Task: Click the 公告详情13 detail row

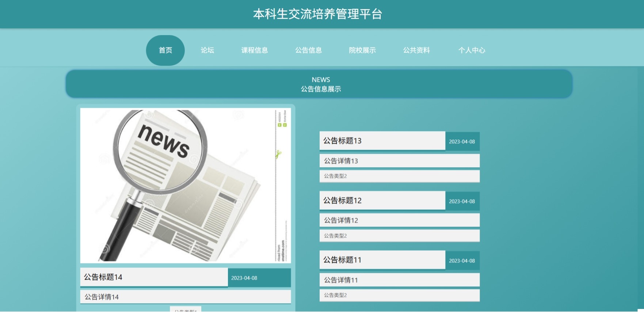Action: click(x=400, y=161)
